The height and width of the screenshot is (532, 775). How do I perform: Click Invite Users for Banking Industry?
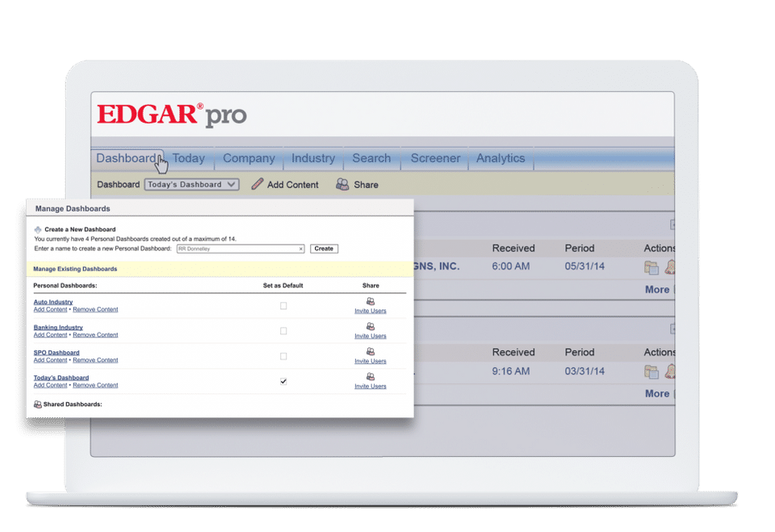pyautogui.click(x=371, y=336)
